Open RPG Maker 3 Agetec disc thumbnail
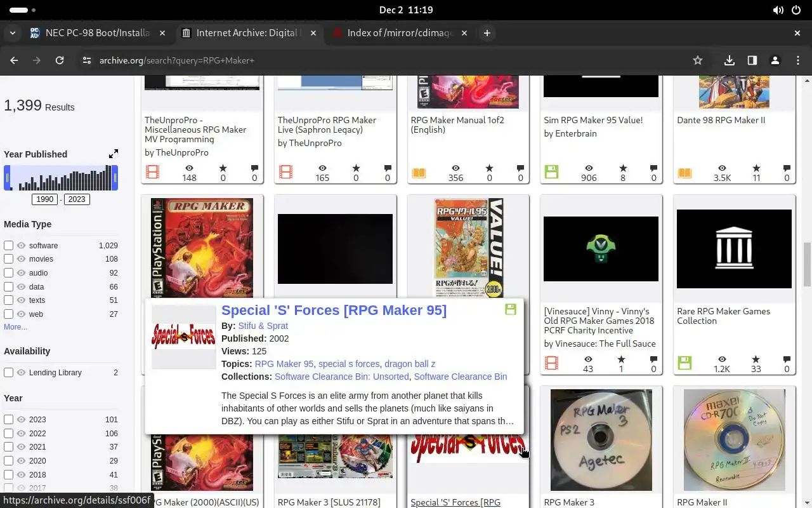The height and width of the screenshot is (508, 812). point(601,440)
